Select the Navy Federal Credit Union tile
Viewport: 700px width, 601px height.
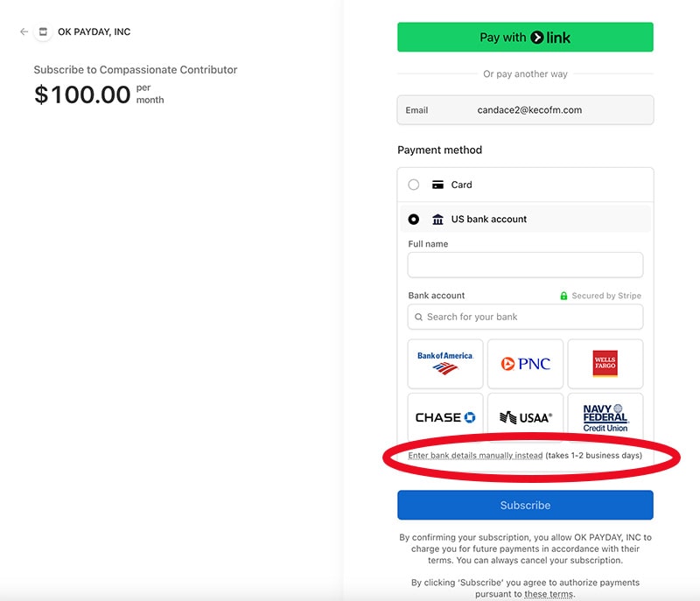click(605, 417)
